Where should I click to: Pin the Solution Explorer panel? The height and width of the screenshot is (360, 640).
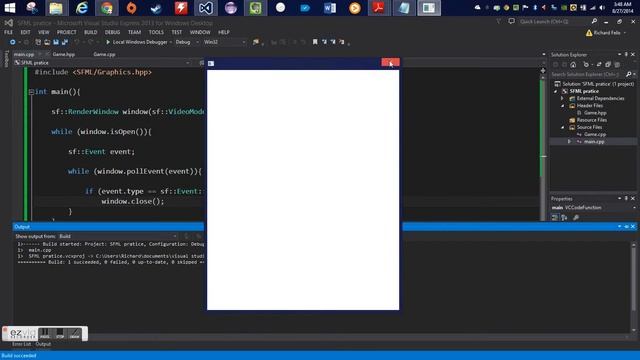click(x=626, y=54)
